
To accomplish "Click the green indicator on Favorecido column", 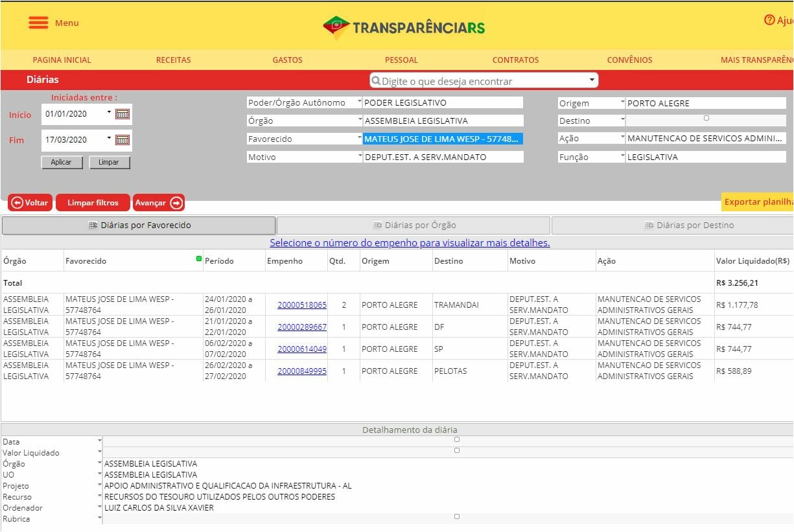I will [199, 259].
